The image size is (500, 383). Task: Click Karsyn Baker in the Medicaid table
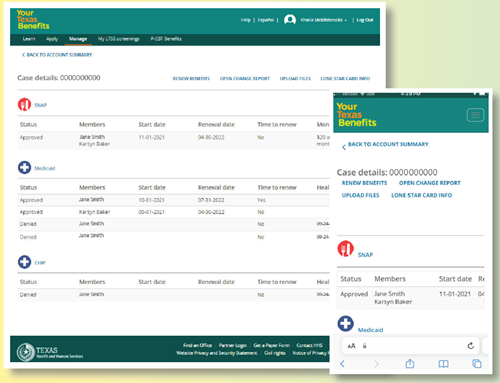[x=94, y=212]
